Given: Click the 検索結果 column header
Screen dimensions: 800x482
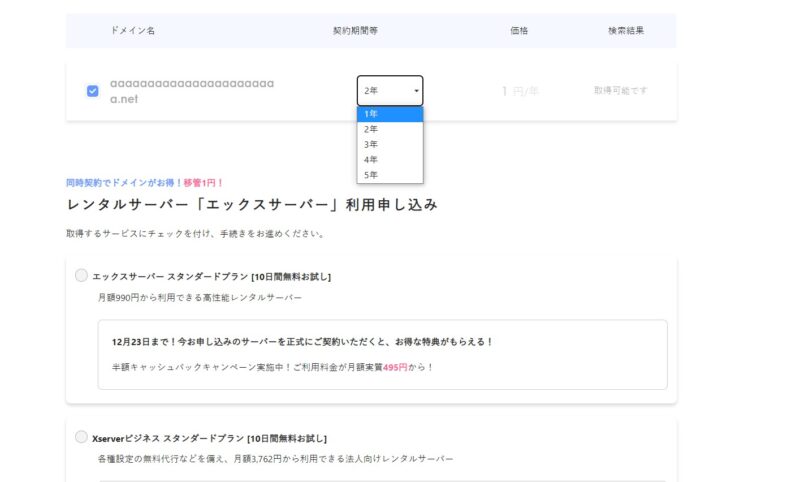Looking at the screenshot, I should click(x=626, y=31).
